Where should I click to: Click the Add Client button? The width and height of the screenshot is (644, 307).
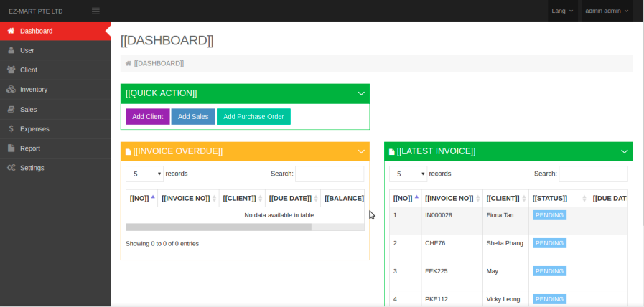tap(147, 117)
